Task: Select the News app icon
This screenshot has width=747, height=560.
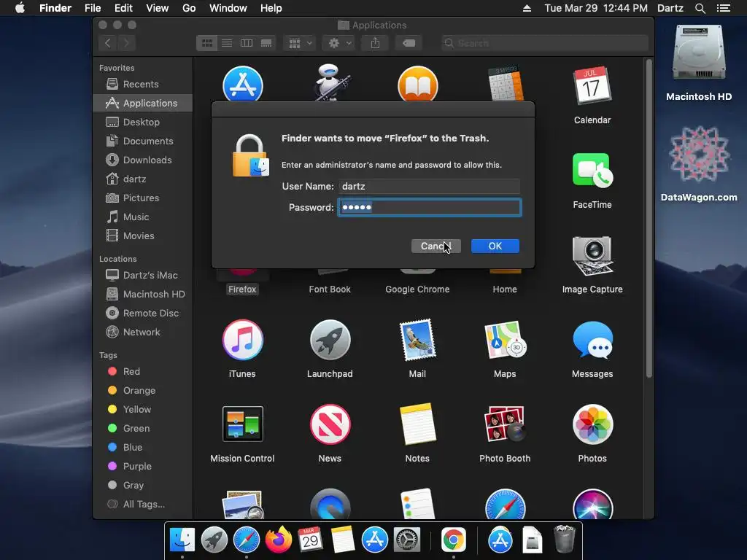Action: coord(330,424)
